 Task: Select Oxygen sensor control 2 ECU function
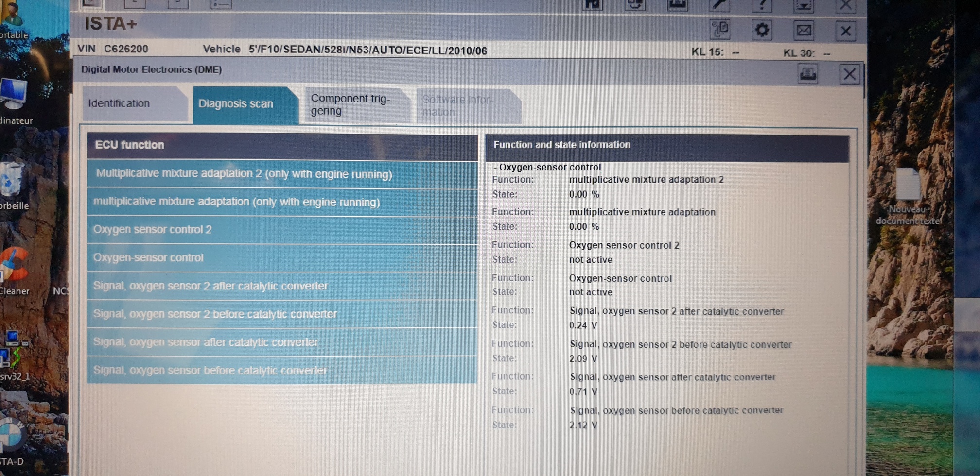click(x=282, y=230)
